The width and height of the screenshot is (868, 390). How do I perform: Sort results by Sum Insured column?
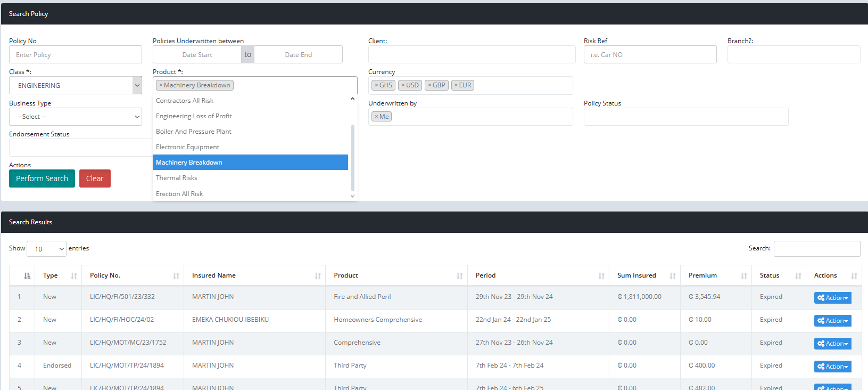point(645,275)
